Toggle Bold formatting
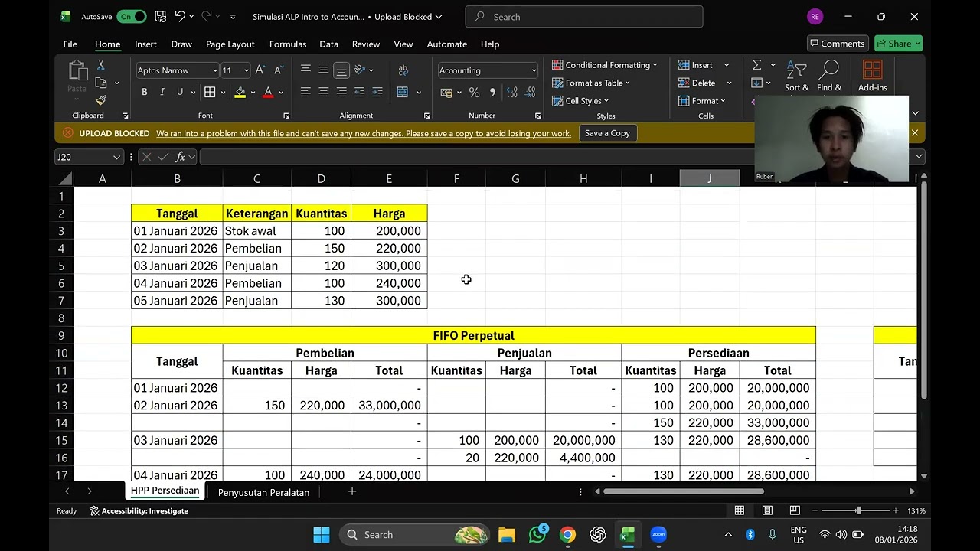Screen dimensions: 980x551 coord(144,92)
